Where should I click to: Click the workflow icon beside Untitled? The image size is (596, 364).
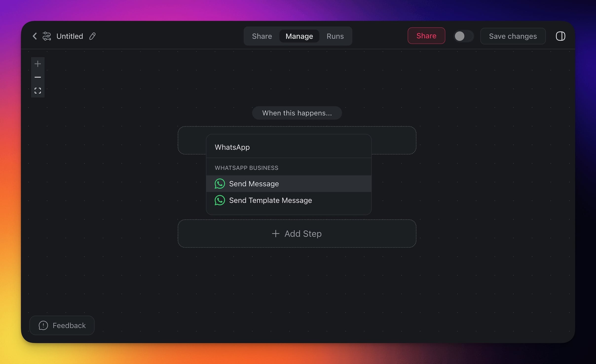pyautogui.click(x=47, y=36)
